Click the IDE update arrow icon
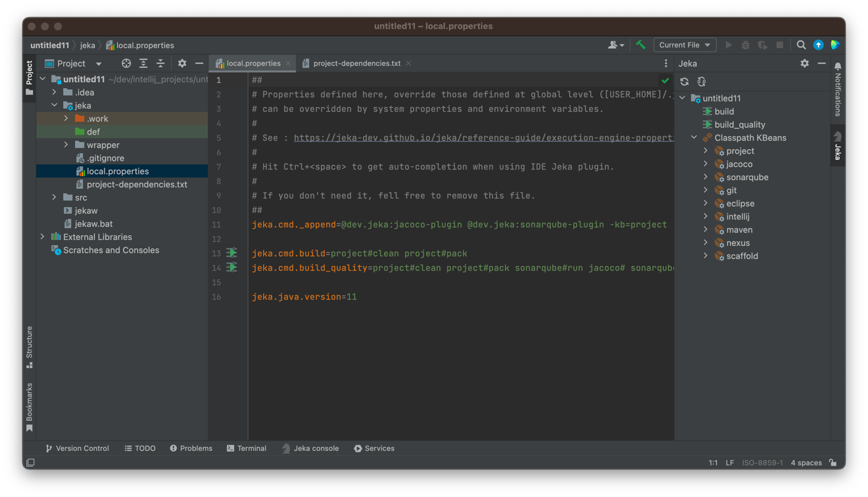Viewport: 868px width, 497px height. click(x=819, y=45)
